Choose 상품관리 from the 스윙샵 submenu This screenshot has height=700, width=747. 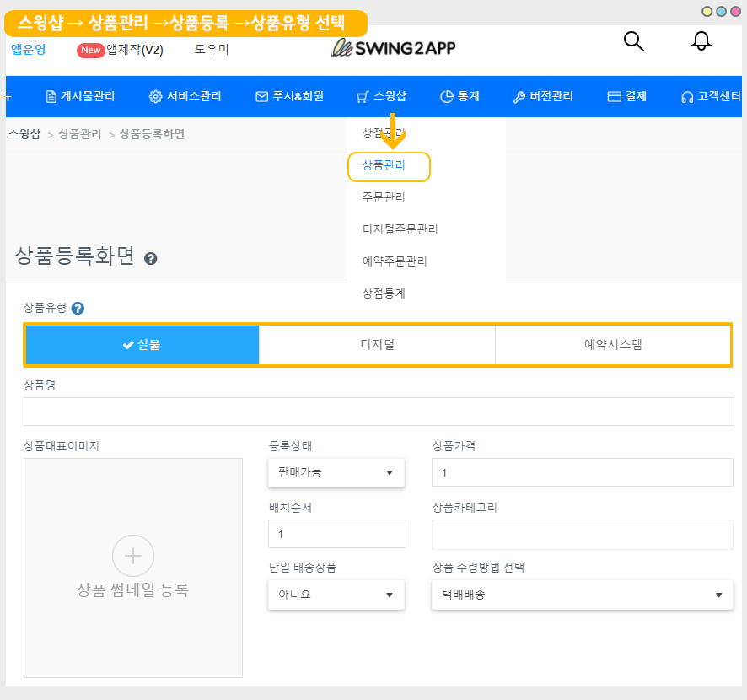pos(384,166)
